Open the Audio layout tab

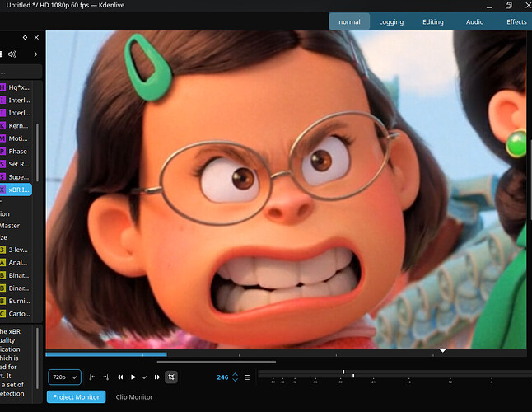point(475,22)
